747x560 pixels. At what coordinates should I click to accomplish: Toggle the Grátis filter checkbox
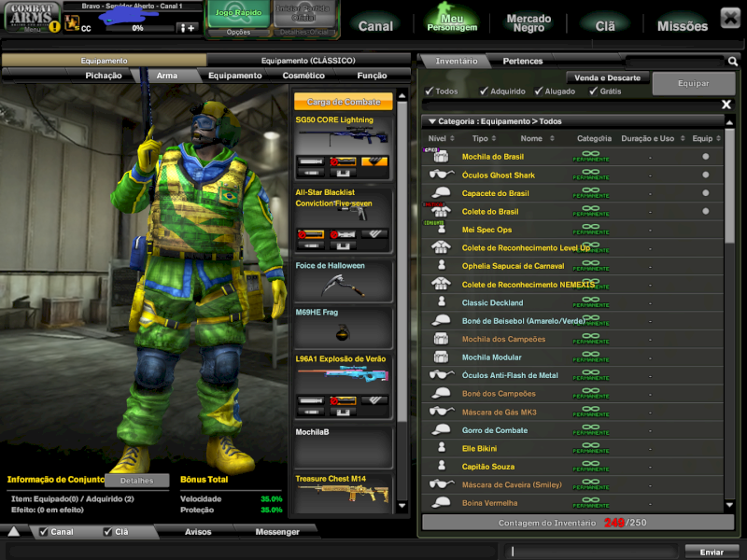[593, 91]
